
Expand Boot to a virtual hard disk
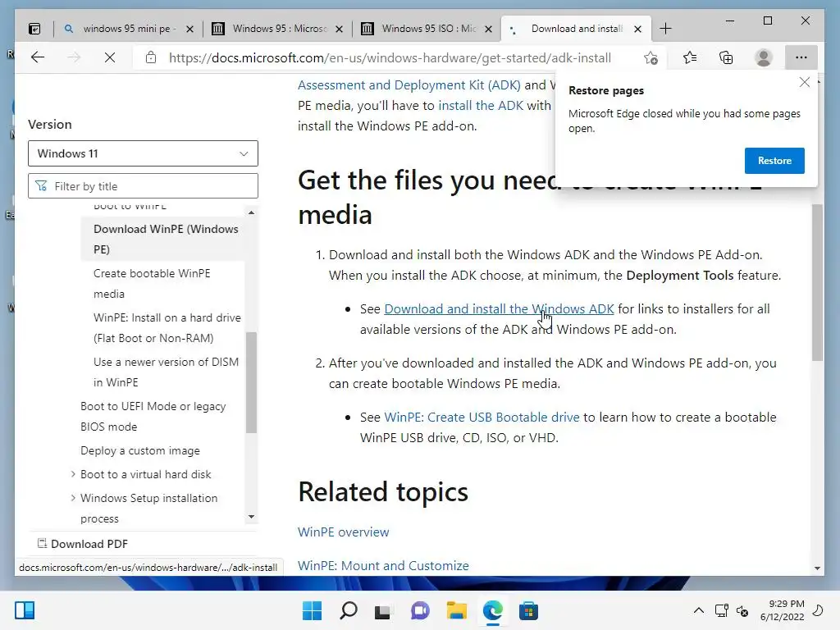point(73,474)
